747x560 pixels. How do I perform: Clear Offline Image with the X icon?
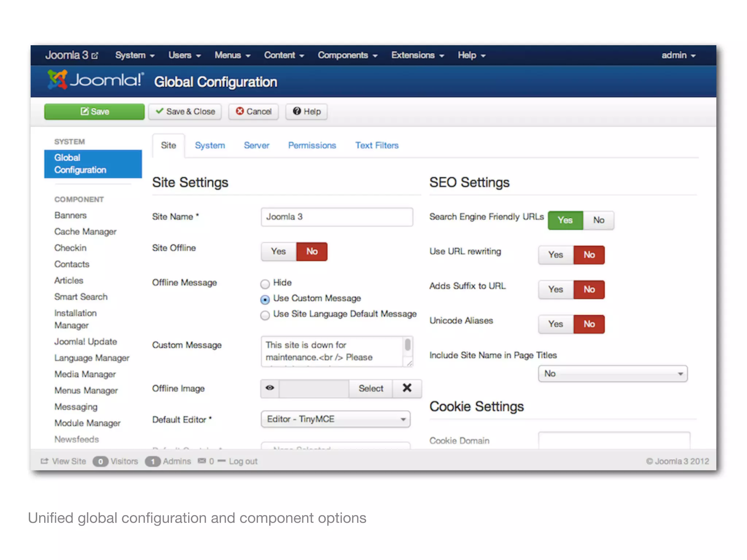pos(407,388)
